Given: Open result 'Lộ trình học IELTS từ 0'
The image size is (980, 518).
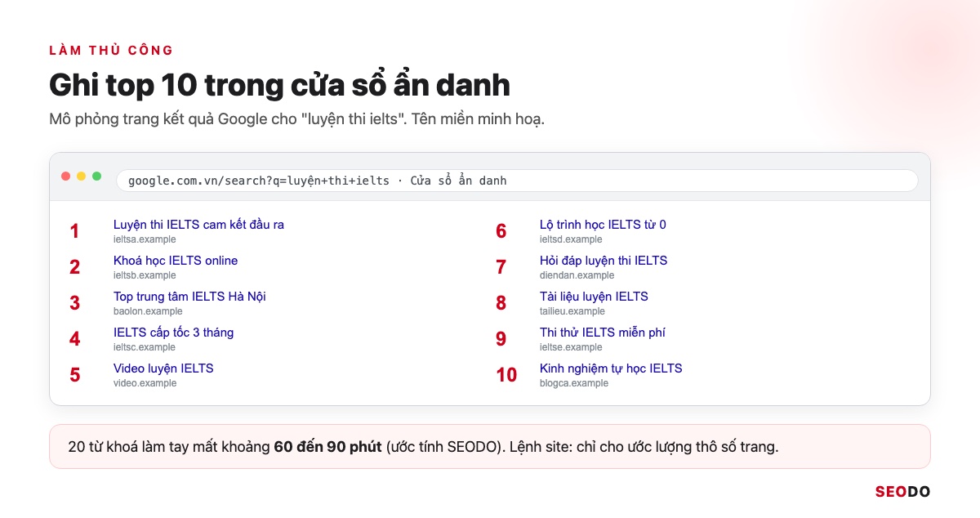Looking at the screenshot, I should pos(603,225).
